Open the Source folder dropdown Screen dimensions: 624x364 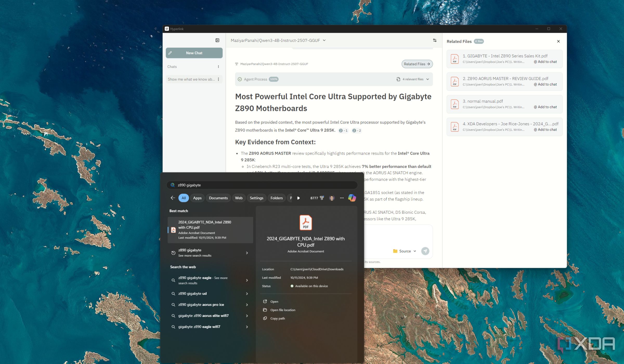(x=405, y=251)
